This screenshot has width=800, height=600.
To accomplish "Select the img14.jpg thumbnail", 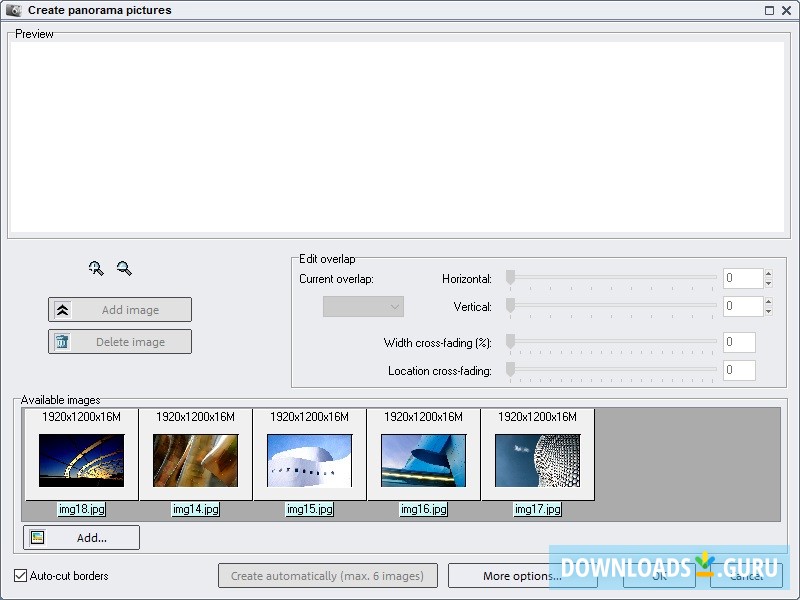I will click(195, 460).
